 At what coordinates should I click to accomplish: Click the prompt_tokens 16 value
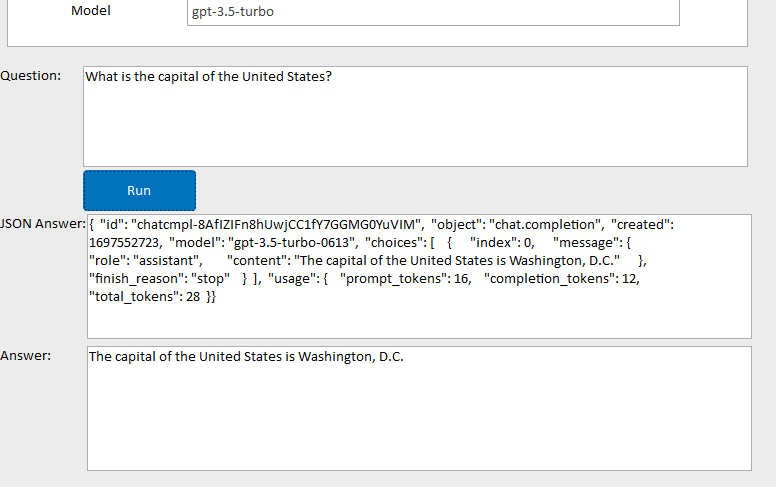point(404,279)
